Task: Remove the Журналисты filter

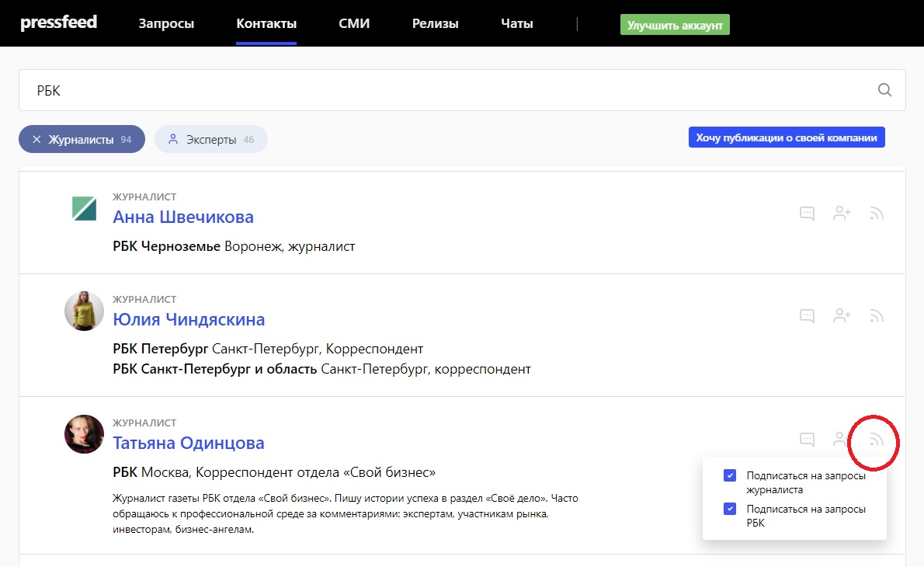Action: 36,140
